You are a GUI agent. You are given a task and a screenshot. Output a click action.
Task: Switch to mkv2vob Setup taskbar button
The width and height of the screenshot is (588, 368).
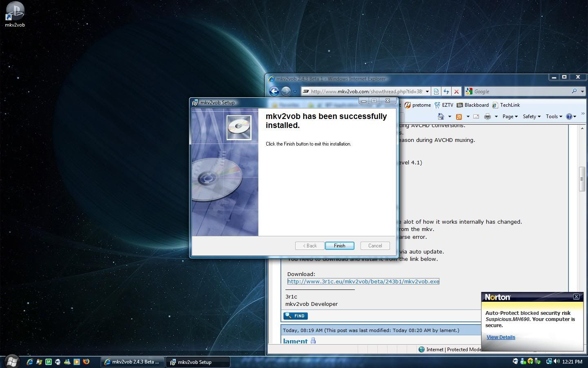click(198, 362)
